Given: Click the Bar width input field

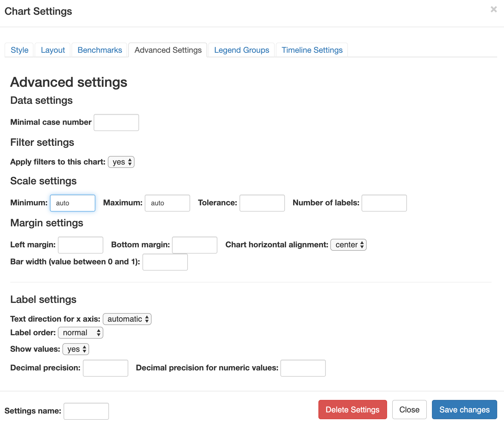Looking at the screenshot, I should (x=165, y=262).
